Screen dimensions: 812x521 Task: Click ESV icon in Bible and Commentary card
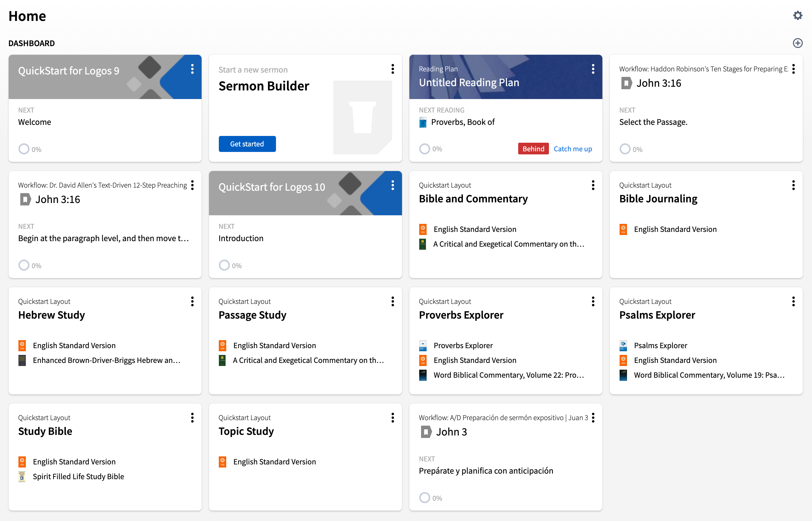tap(423, 229)
